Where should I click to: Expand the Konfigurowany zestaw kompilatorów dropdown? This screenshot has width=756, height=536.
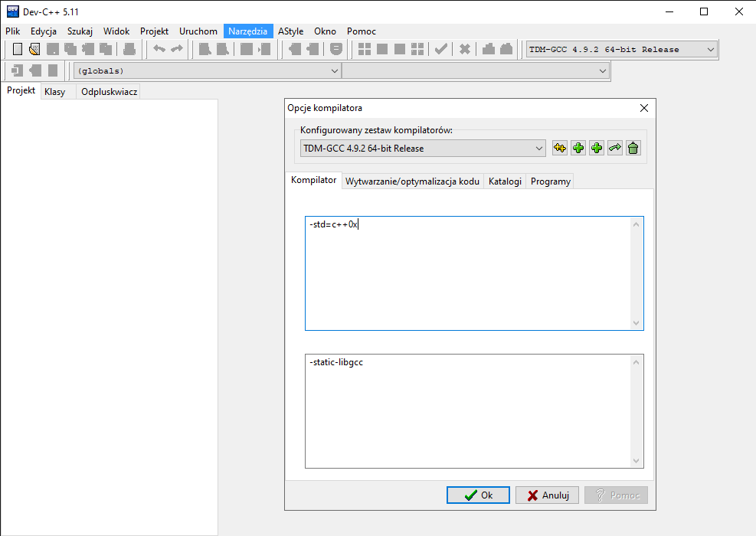[x=538, y=148]
